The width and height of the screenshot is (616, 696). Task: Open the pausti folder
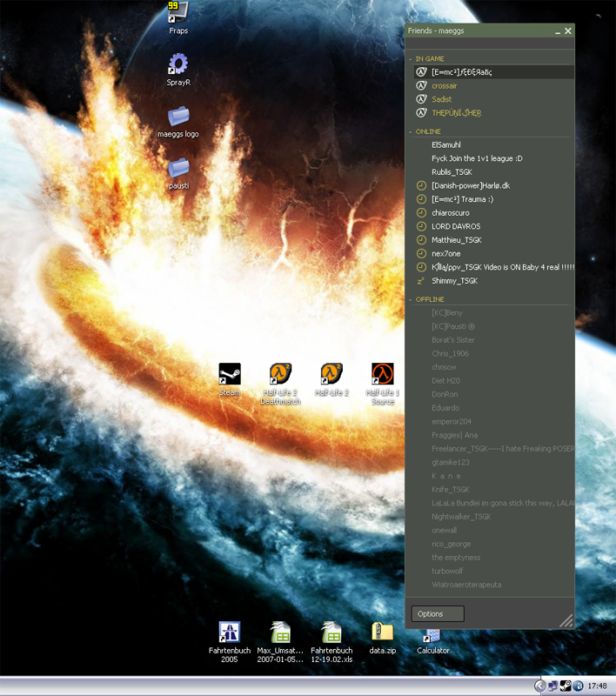[x=178, y=167]
